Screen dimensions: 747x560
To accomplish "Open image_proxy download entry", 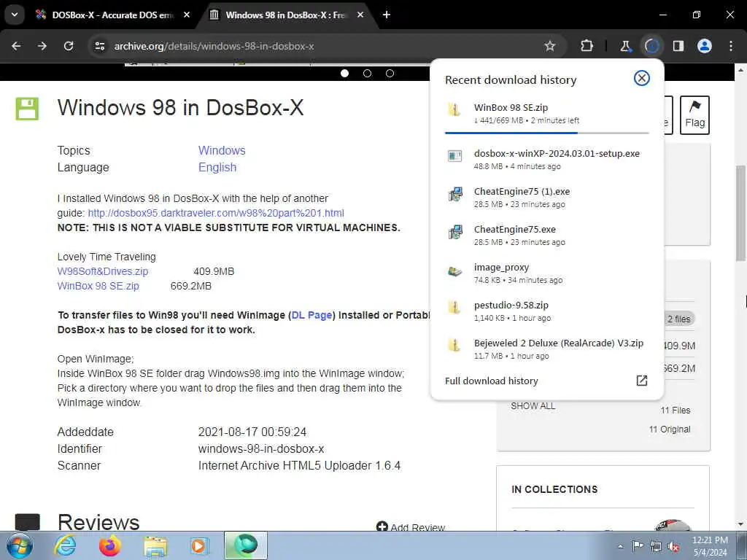I will (546, 273).
